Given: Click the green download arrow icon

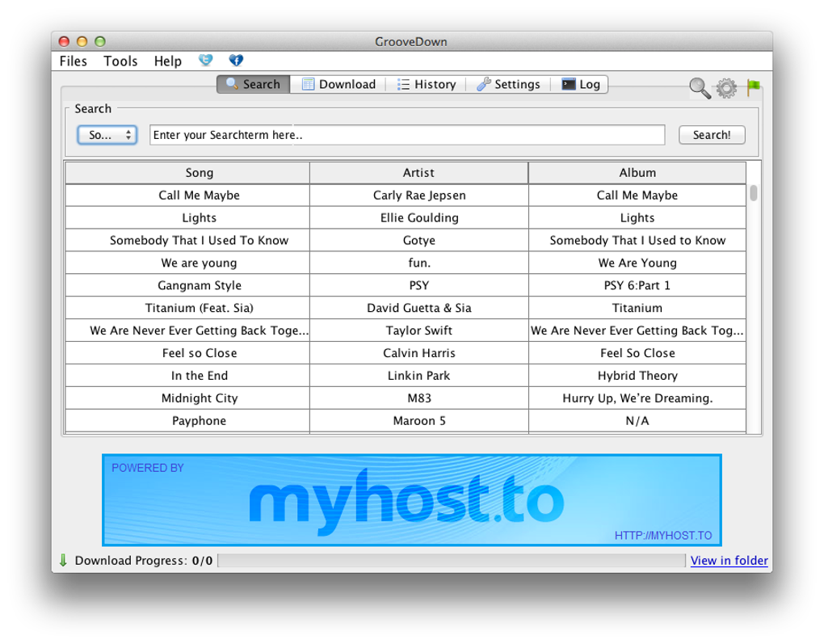Looking at the screenshot, I should coord(63,560).
